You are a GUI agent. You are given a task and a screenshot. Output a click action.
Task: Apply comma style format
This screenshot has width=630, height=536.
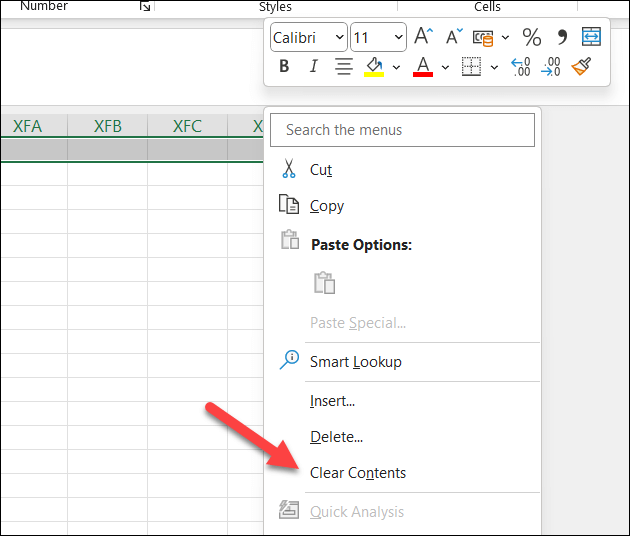(561, 37)
